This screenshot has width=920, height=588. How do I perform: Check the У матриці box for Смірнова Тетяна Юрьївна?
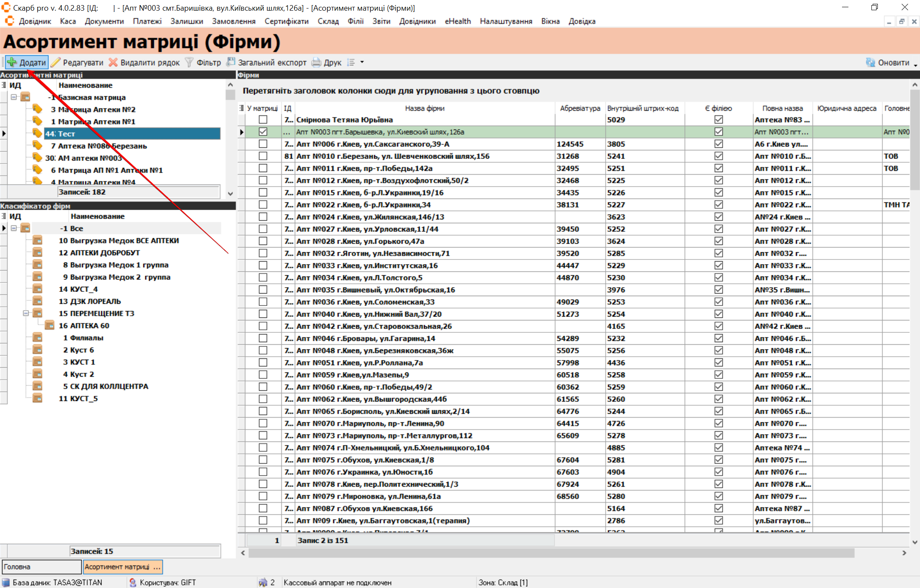pyautogui.click(x=263, y=120)
